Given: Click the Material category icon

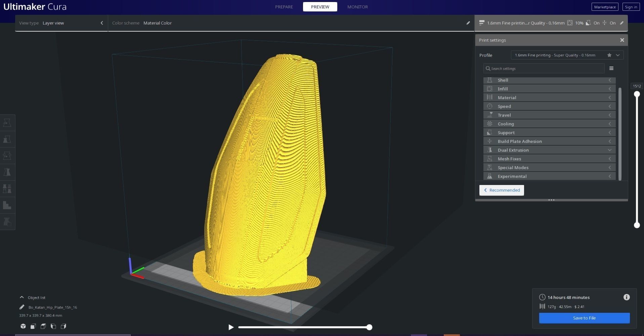Looking at the screenshot, I should [x=489, y=98].
